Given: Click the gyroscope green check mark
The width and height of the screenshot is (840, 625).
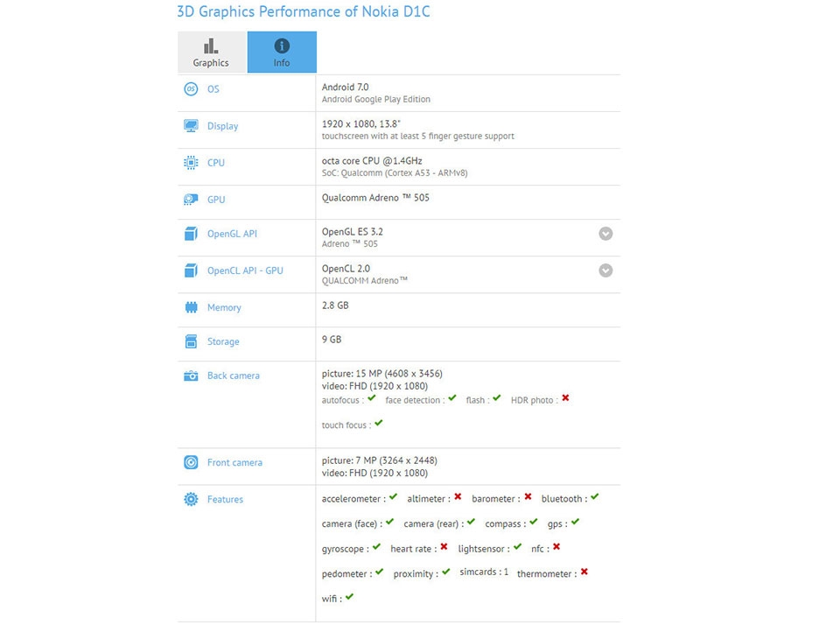Looking at the screenshot, I should click(x=376, y=547).
